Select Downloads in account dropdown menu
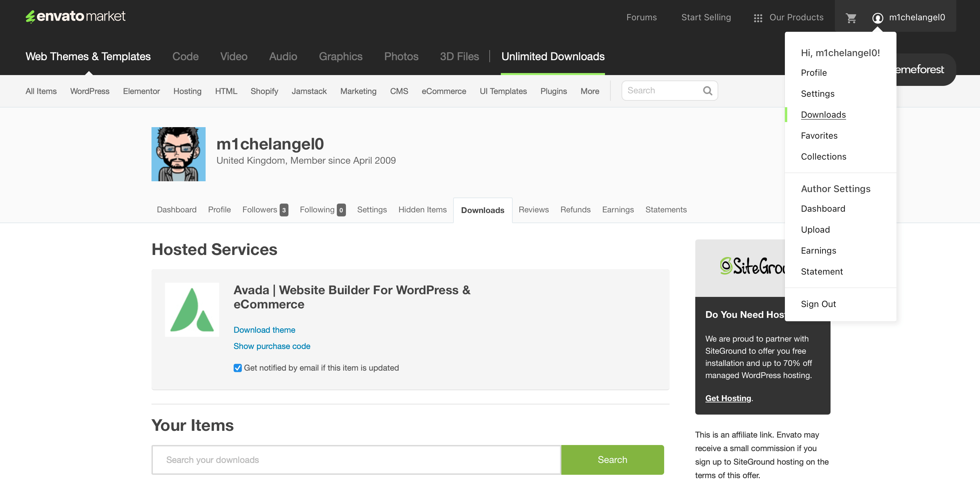The height and width of the screenshot is (491, 980). point(823,115)
